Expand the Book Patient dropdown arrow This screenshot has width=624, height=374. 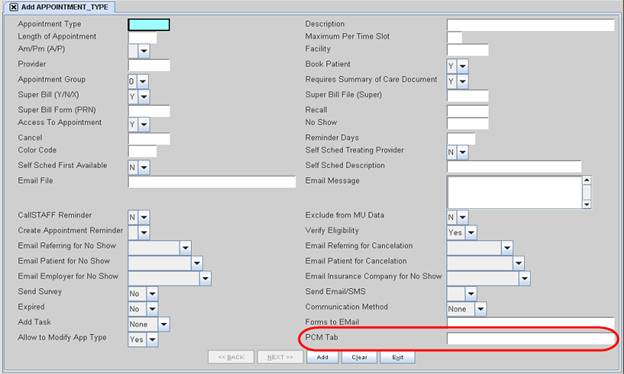(x=462, y=66)
